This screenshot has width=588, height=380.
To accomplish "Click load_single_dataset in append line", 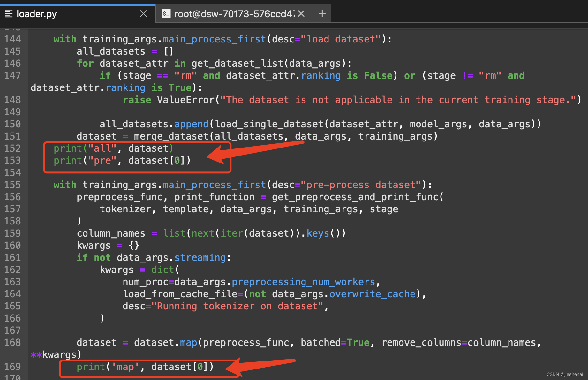I will tap(269, 124).
